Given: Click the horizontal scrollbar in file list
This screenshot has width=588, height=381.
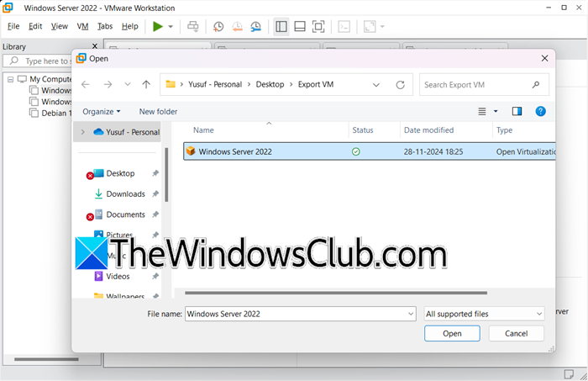Looking at the screenshot, I should (336, 293).
